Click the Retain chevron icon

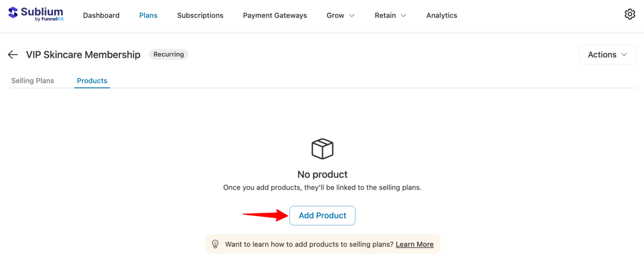404,15
